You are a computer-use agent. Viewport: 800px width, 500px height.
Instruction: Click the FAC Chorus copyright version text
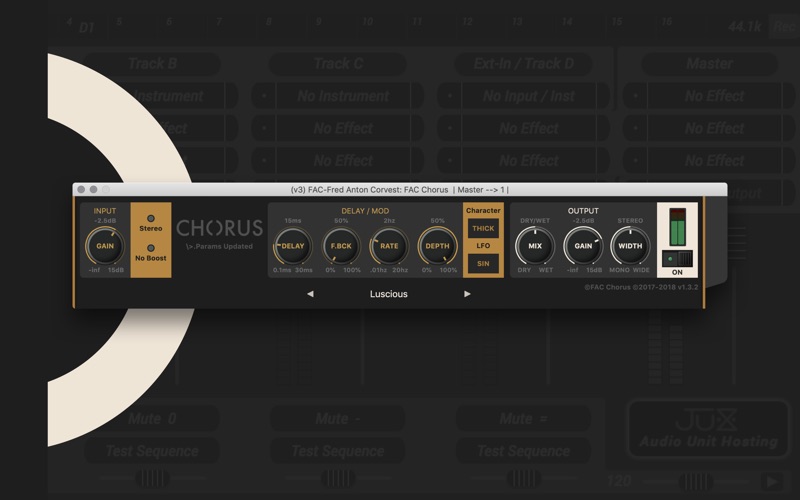[641, 287]
